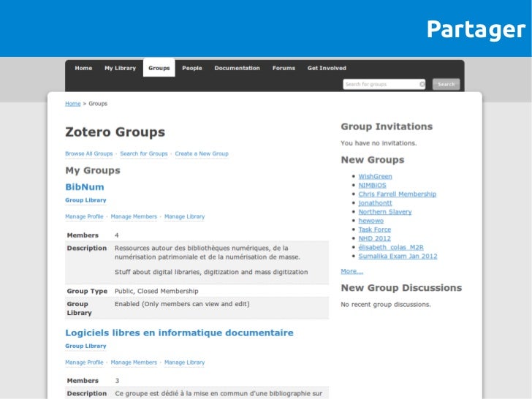The image size is (532, 399).
Task: Select the Groups tab
Action: 159,67
